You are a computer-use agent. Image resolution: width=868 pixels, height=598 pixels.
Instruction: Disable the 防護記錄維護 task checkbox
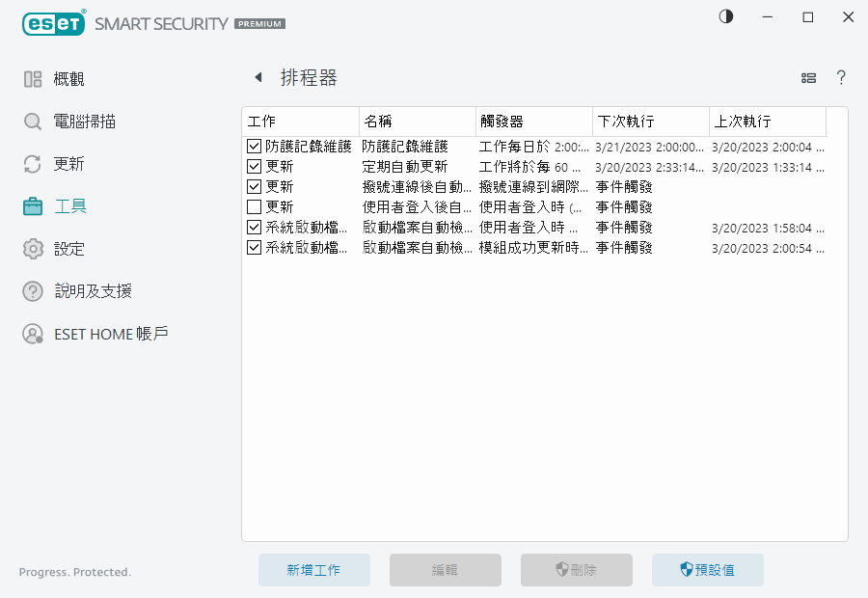coord(256,146)
